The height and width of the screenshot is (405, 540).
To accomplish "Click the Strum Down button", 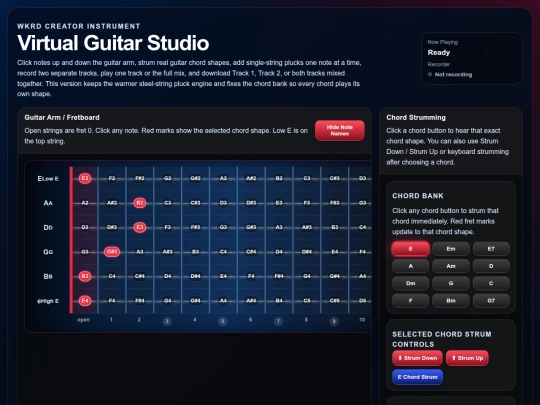I will [417, 358].
